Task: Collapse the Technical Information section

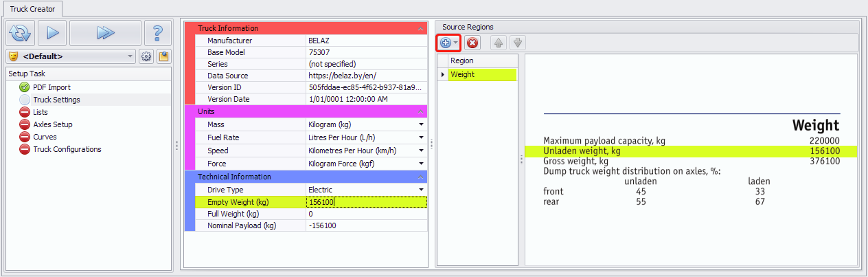Action: point(420,177)
